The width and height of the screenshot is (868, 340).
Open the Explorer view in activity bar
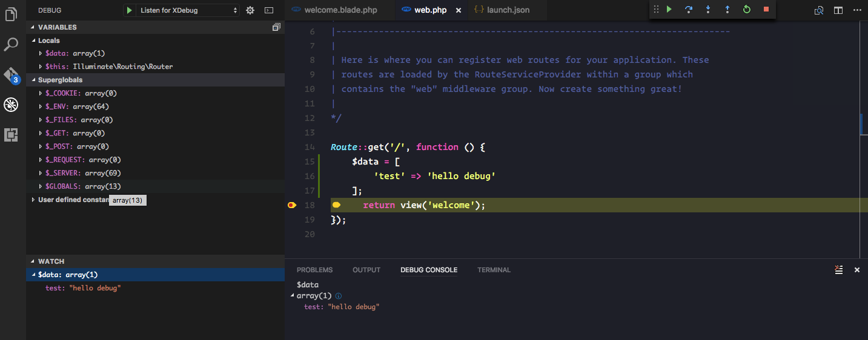[11, 14]
